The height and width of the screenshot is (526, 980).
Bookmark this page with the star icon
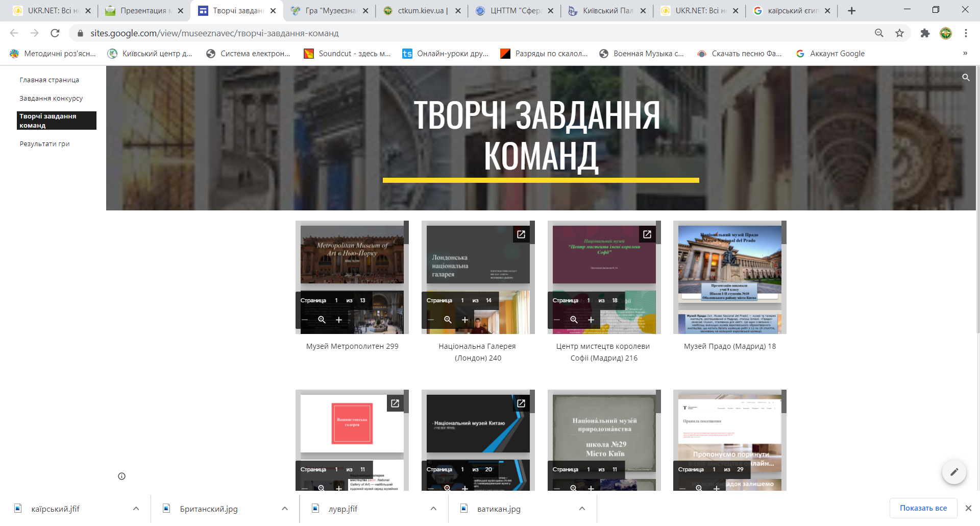tap(899, 33)
